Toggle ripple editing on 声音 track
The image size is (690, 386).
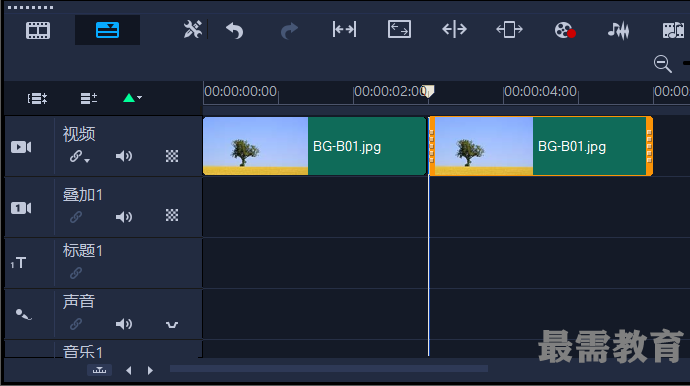pos(76,324)
